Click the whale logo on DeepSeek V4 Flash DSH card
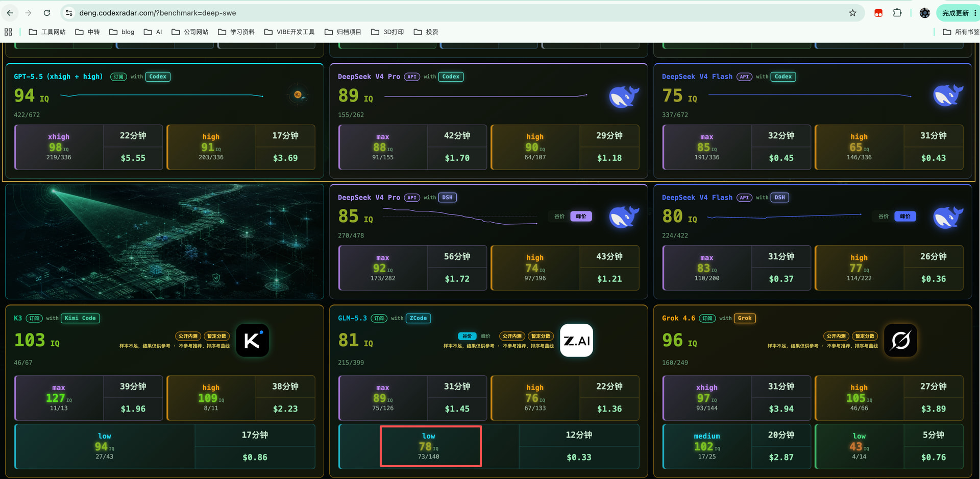 pos(948,217)
